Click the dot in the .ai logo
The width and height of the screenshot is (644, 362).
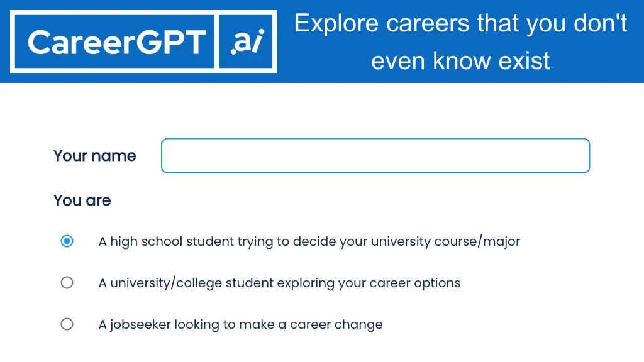233,52
